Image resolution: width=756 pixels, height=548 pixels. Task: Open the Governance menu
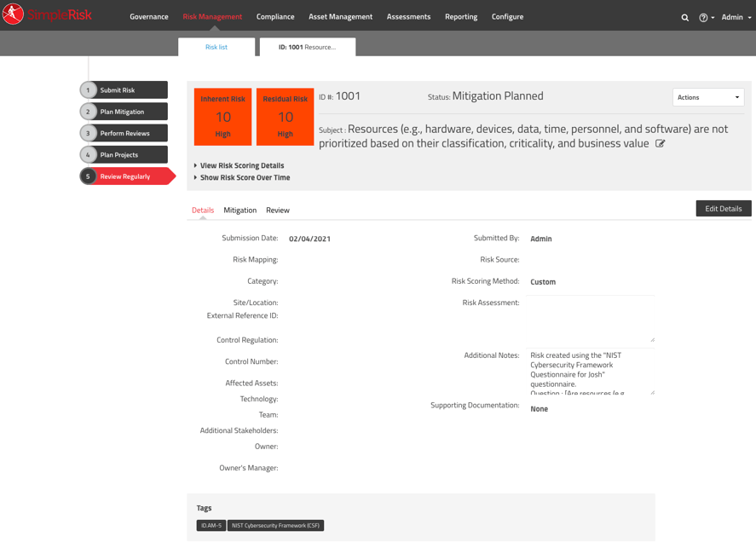click(x=148, y=16)
